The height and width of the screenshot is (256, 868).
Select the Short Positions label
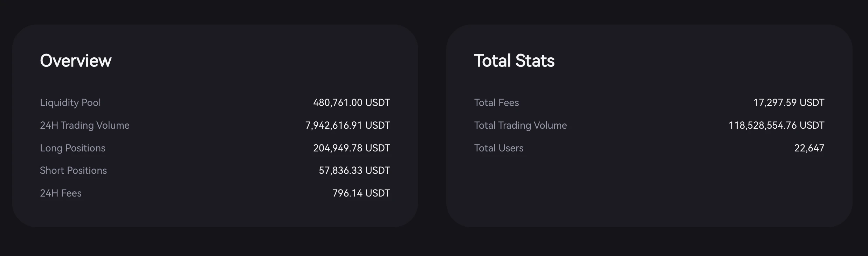(x=73, y=170)
